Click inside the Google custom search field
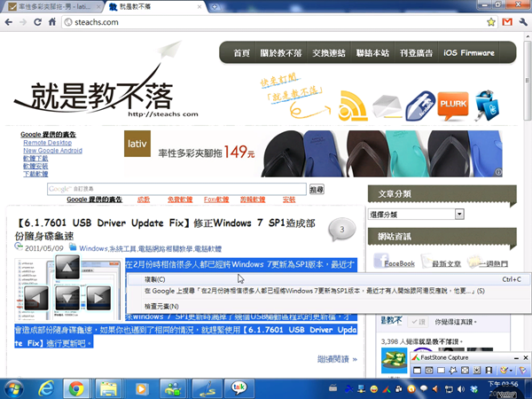The width and height of the screenshot is (532, 399). [176, 189]
